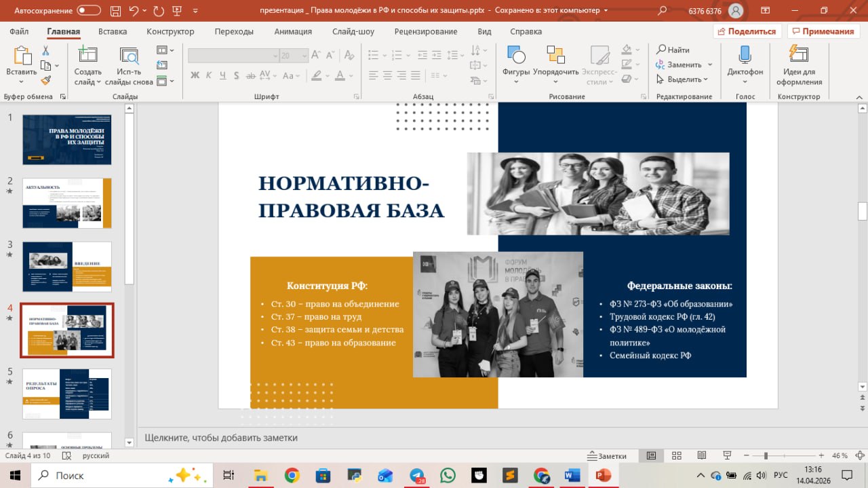This screenshot has width=868, height=488.
Task: Switch to the Слайд-шоу tab
Action: pyautogui.click(x=353, y=32)
